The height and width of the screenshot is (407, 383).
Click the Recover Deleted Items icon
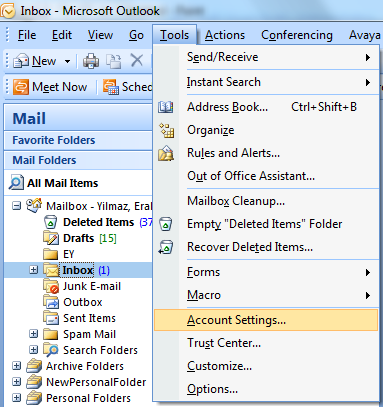166,247
